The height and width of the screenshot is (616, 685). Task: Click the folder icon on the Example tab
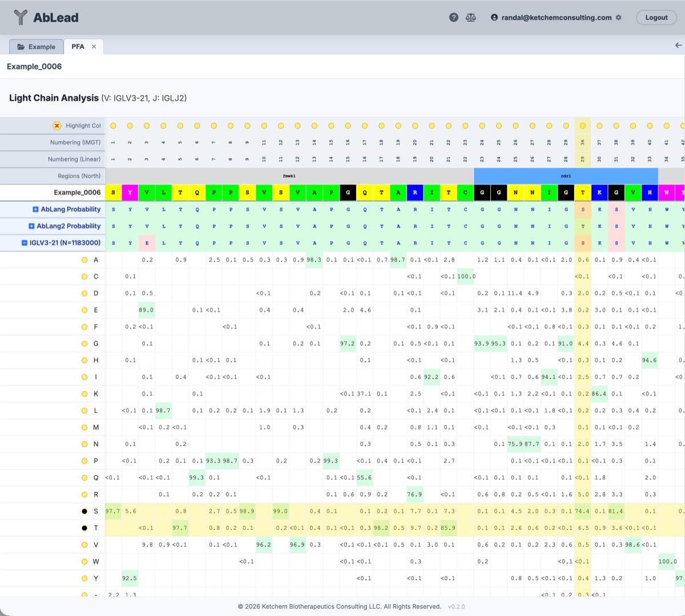pos(21,46)
